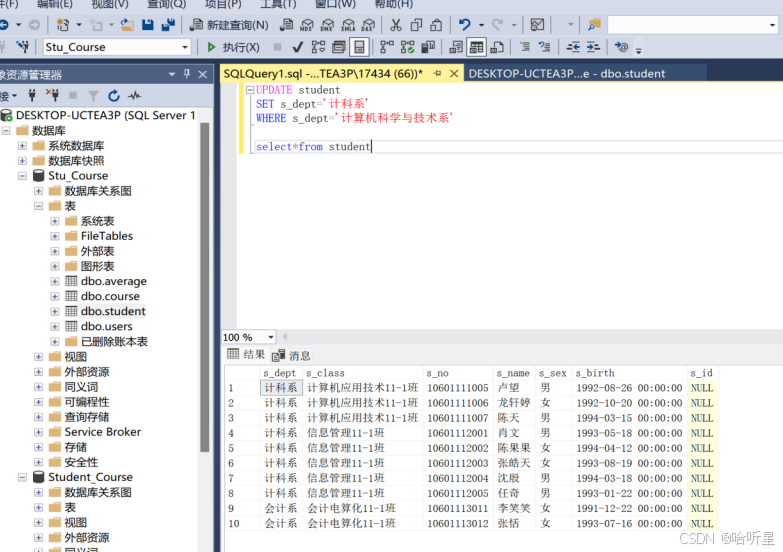
Task: Open the Object Explorer panel options dropdown arrow
Action: point(172,74)
